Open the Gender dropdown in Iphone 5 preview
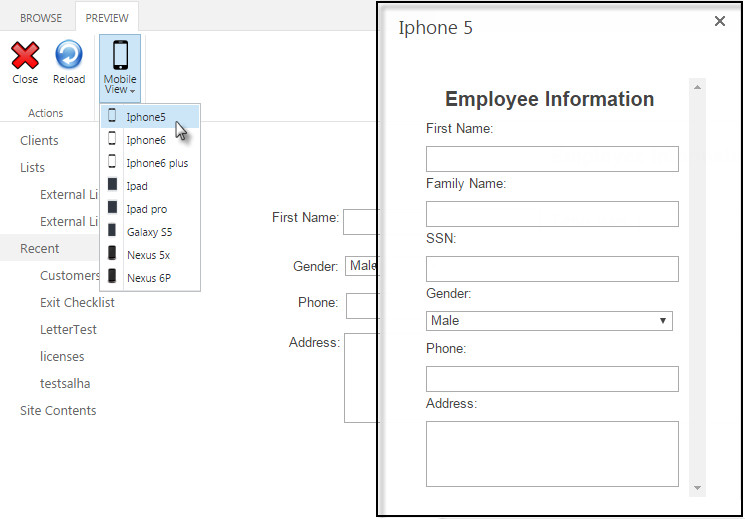The image size is (745, 519). 549,321
